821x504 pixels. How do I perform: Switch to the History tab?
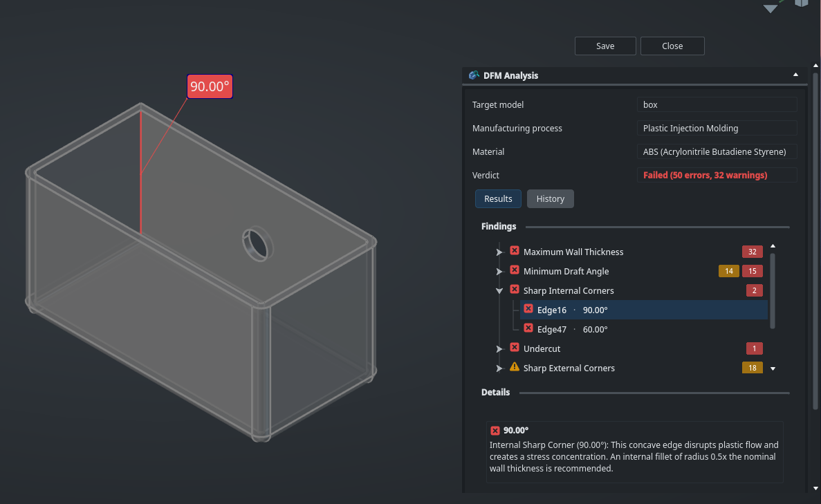point(550,198)
